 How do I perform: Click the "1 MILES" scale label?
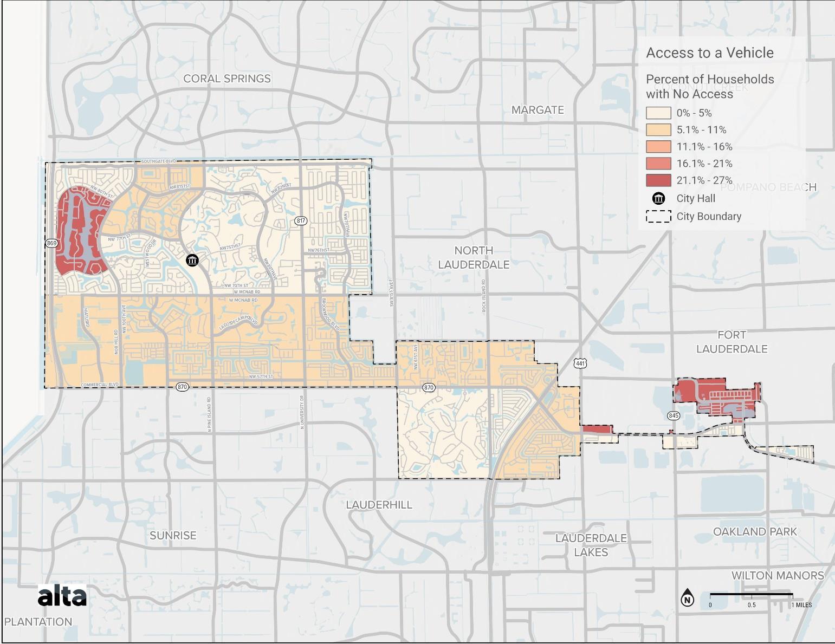click(802, 605)
